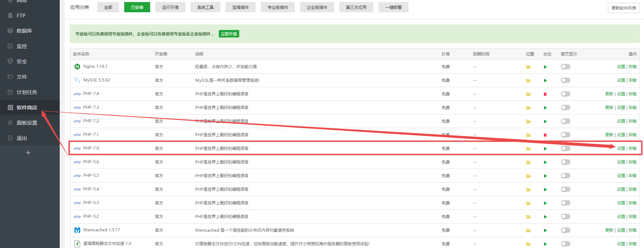Screen dimensions: 644x248
Task: Enable homepage display switch for PHP-7.0
Action: pos(566,149)
